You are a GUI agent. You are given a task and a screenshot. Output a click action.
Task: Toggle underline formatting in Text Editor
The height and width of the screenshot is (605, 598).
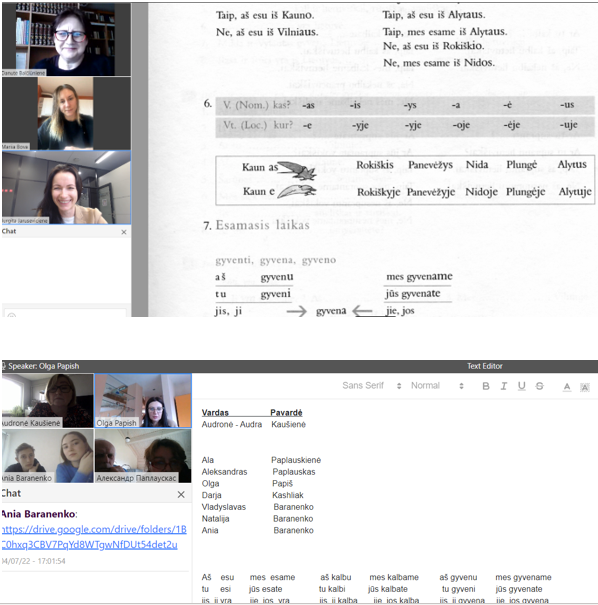tap(522, 386)
